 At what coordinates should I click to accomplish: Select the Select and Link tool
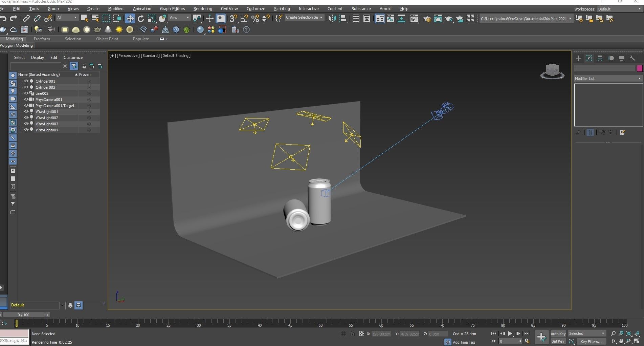26,18
